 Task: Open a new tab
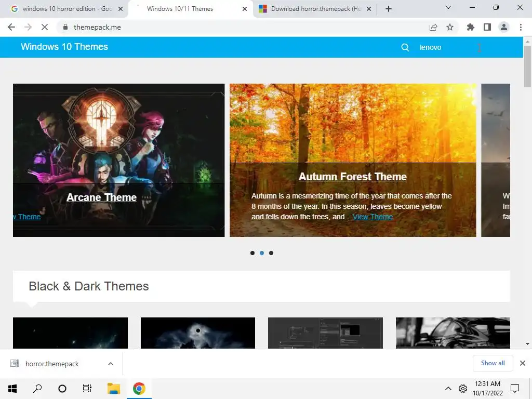click(x=389, y=9)
